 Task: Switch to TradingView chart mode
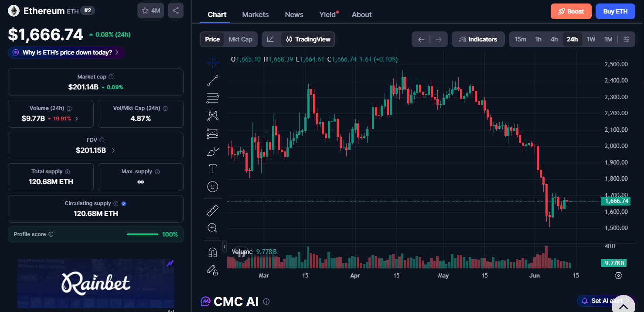click(x=308, y=39)
